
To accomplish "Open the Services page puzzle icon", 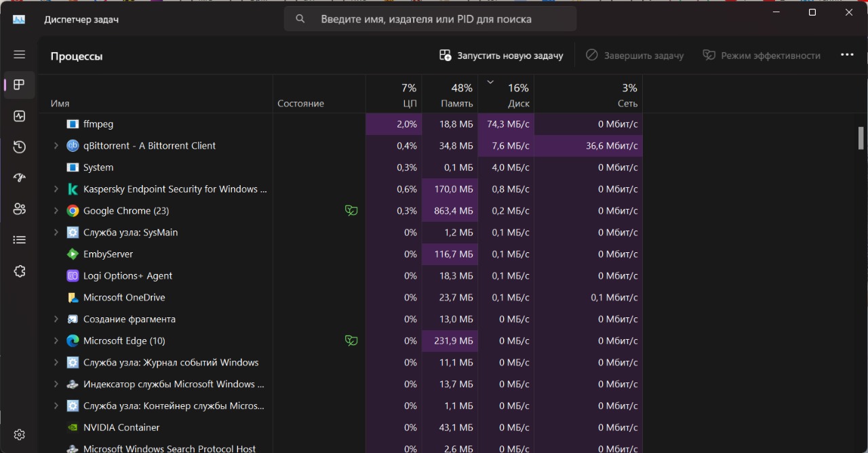I will (x=19, y=271).
